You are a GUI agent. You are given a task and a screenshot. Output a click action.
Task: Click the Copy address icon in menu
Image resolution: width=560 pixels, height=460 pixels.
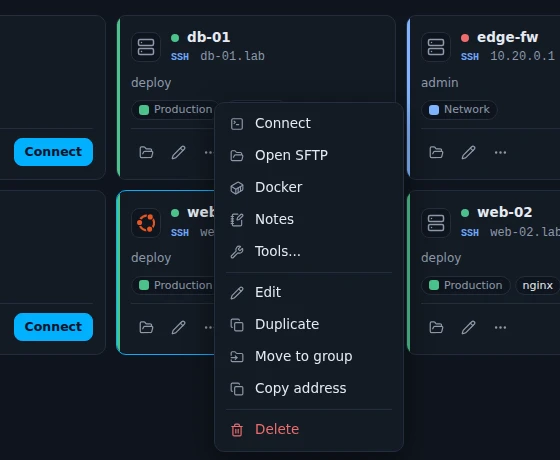(237, 389)
